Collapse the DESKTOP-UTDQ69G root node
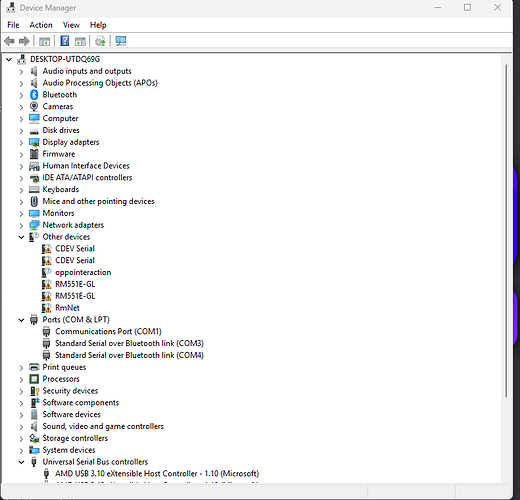The width and height of the screenshot is (520, 500). [9, 59]
